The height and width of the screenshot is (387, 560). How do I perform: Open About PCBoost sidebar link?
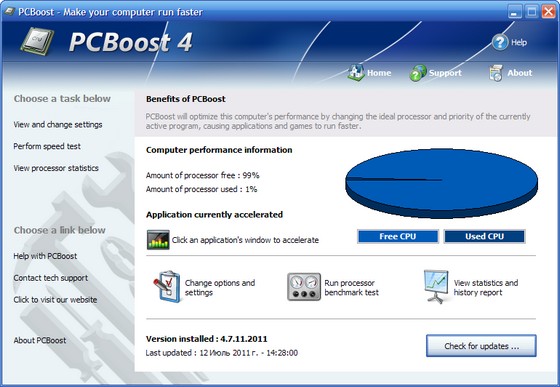pos(40,341)
